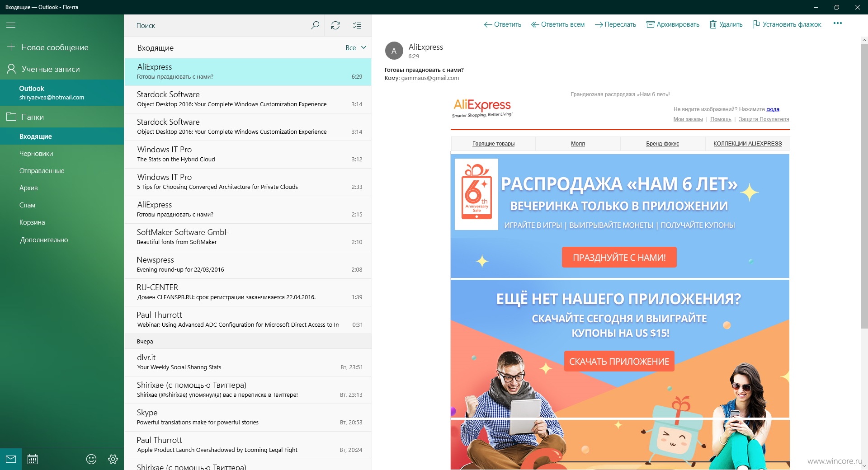Open the Spam folder (Спам)
The image size is (868, 470).
coord(62,205)
